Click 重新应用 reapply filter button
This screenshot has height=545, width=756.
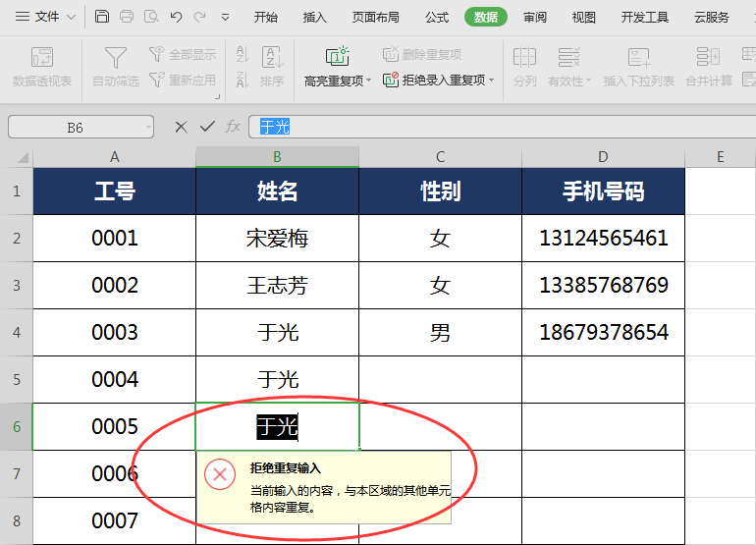pos(184,80)
